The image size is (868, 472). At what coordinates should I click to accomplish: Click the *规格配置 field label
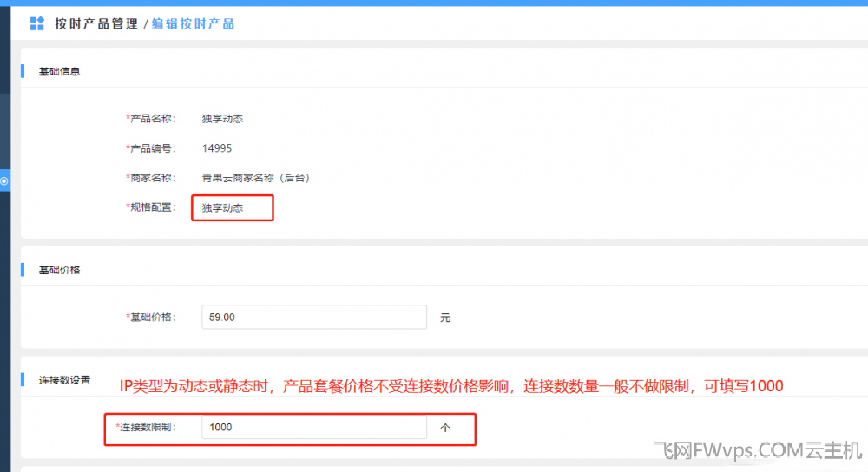click(150, 207)
